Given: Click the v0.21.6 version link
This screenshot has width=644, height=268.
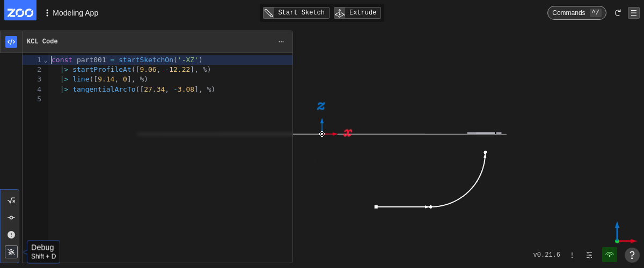Looking at the screenshot, I should 546,255.
